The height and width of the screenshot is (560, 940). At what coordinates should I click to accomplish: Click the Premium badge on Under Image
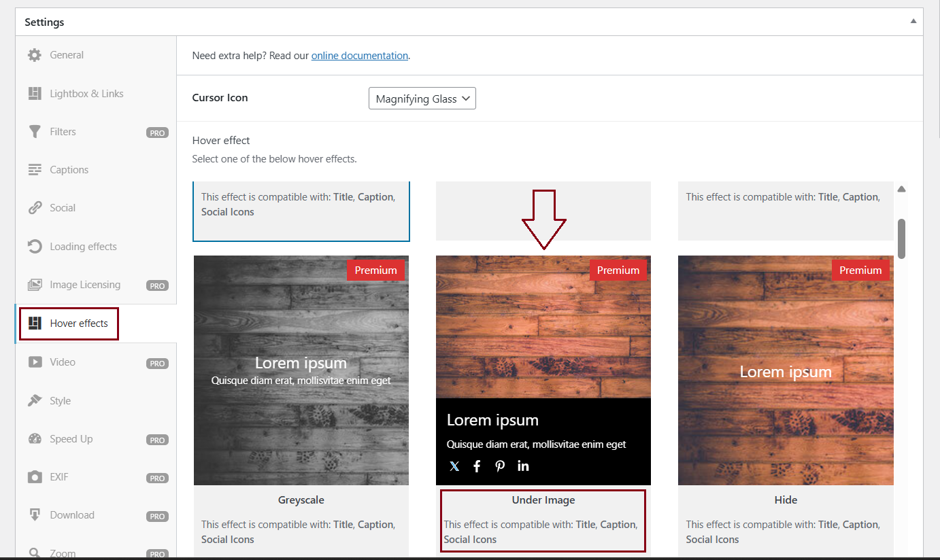tap(618, 270)
